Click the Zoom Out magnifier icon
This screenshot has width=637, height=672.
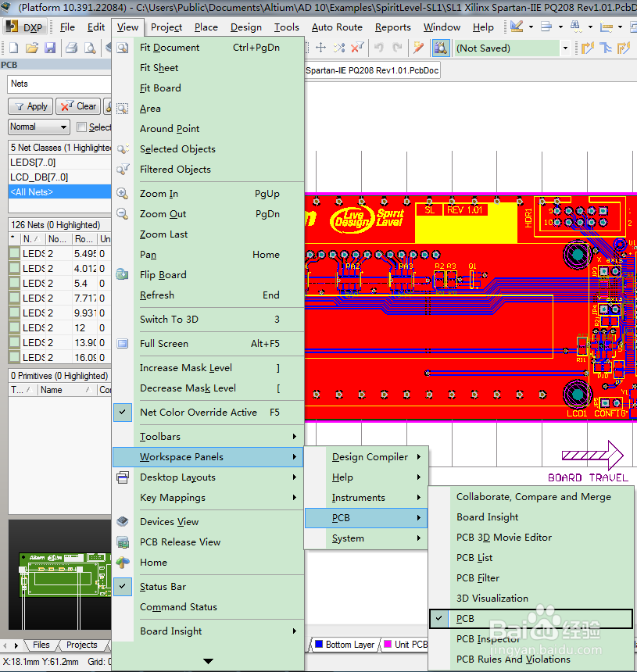click(x=123, y=213)
